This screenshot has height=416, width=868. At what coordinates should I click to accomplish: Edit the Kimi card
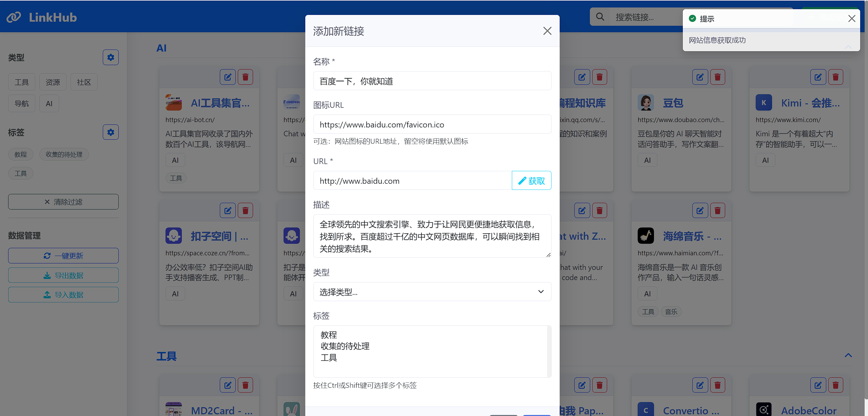coord(818,77)
